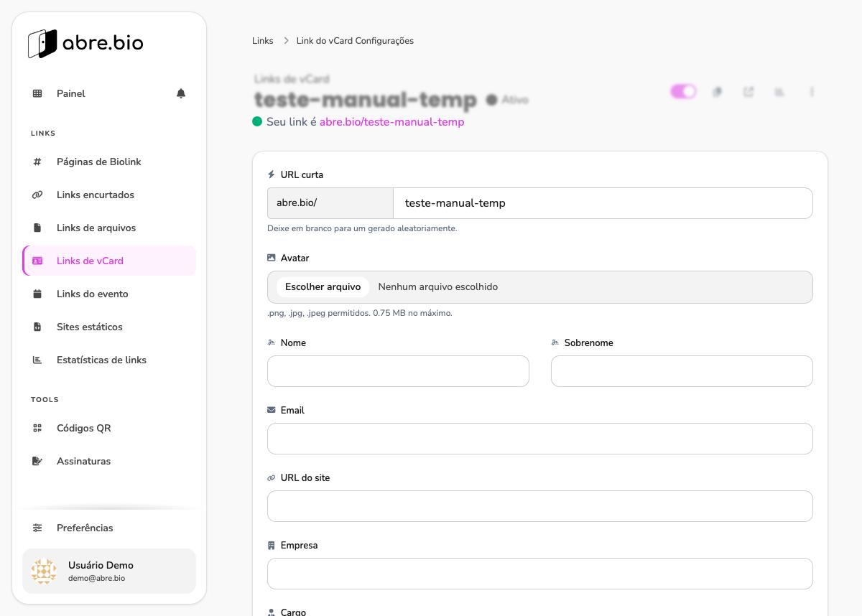Click the 'Nenhum arquivo escolhido' text
Screen dimensions: 862x616
click(x=438, y=286)
